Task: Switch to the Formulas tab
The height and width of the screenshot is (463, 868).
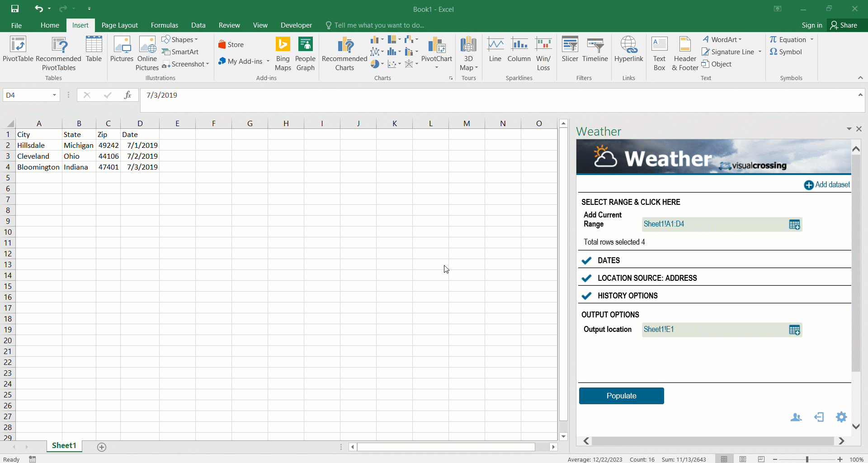Action: click(x=164, y=25)
